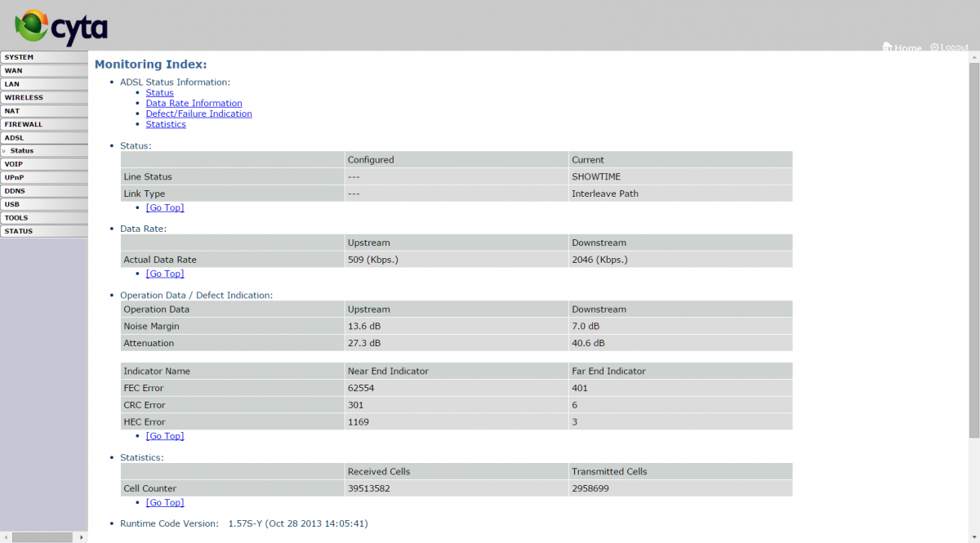This screenshot has width=980, height=543.
Task: Click the 301 CRC error value
Action: click(356, 405)
